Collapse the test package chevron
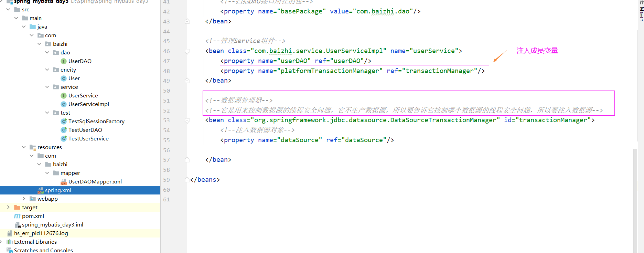Image resolution: width=644 pixels, height=253 pixels. (47, 113)
